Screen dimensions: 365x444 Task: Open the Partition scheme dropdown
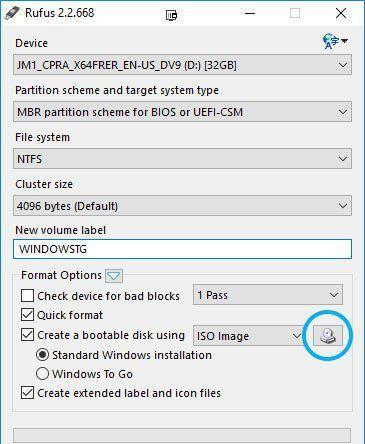(x=182, y=112)
